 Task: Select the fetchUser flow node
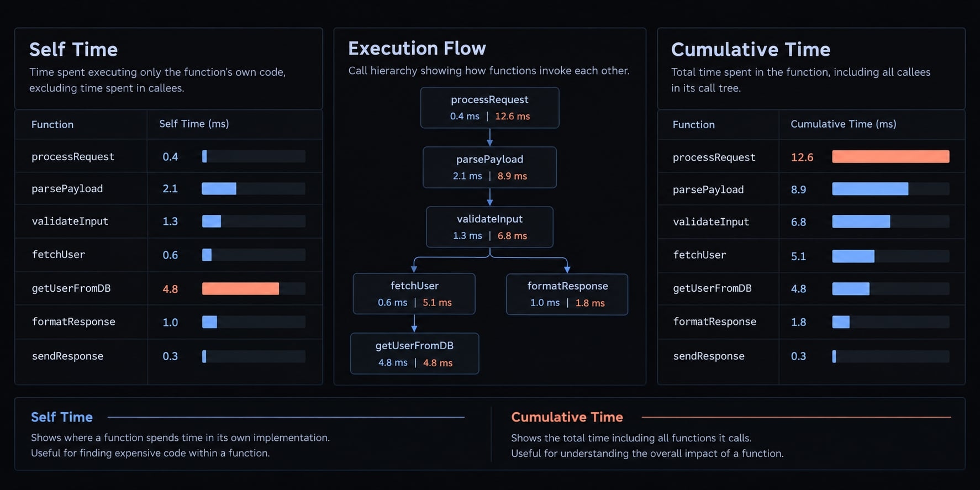tap(414, 294)
